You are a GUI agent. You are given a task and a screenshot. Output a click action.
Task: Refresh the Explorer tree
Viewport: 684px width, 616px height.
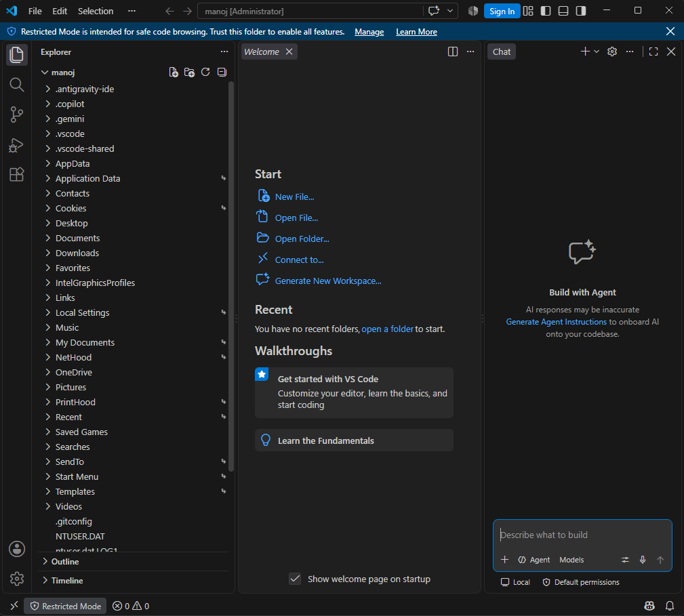tap(205, 73)
